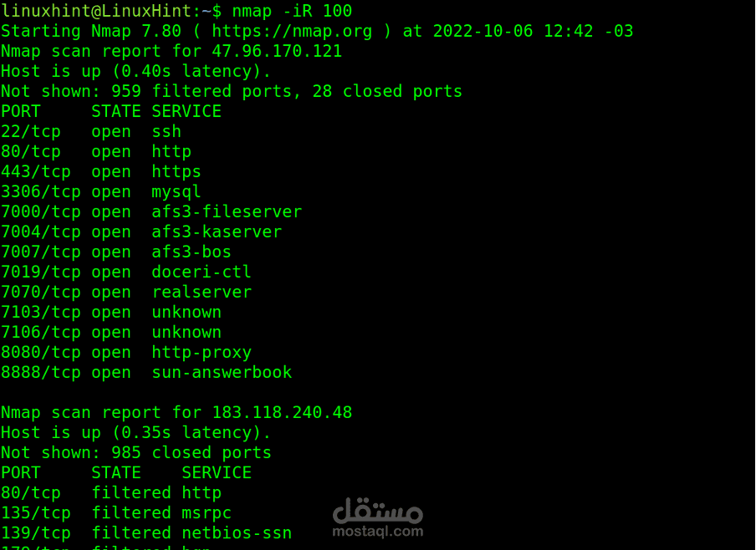The width and height of the screenshot is (756, 550).
Task: Click the nmap -iR 100 command
Action: click(x=292, y=12)
